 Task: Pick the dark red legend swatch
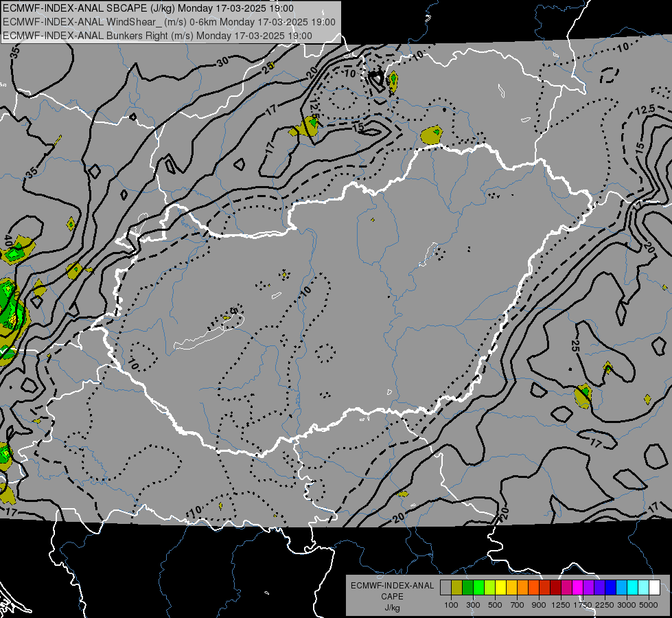click(x=555, y=588)
